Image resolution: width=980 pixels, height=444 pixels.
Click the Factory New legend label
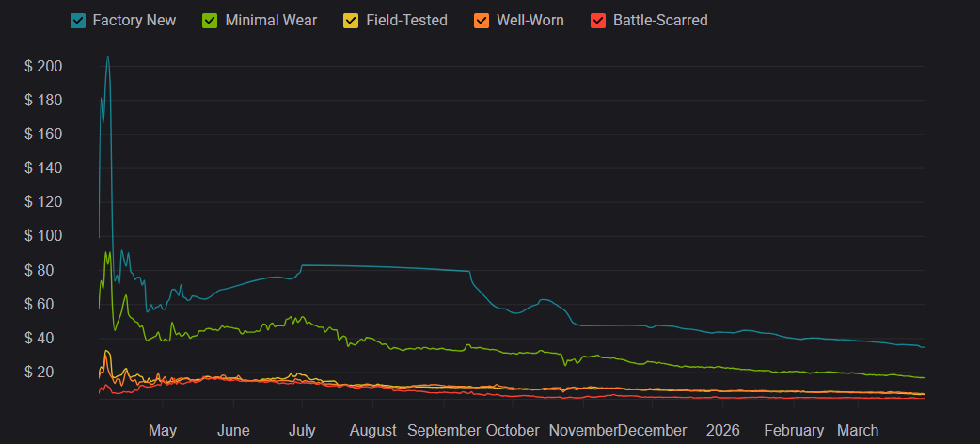coord(134,20)
